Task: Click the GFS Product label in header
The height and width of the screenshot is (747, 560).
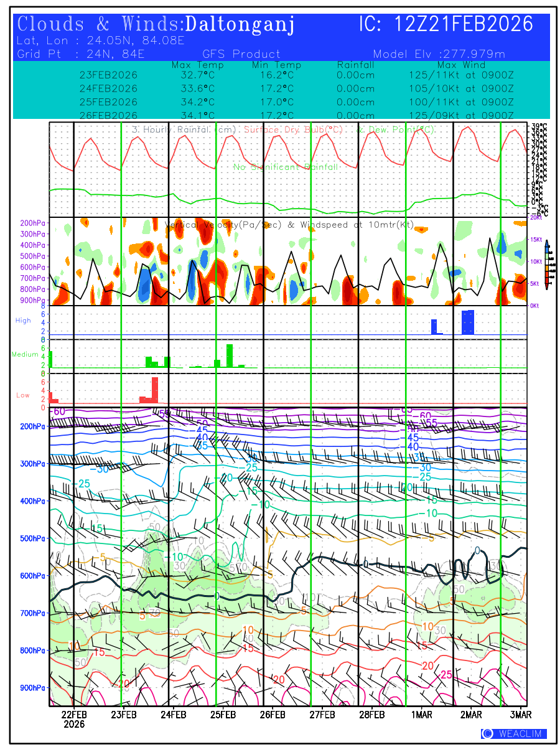Action: (241, 54)
